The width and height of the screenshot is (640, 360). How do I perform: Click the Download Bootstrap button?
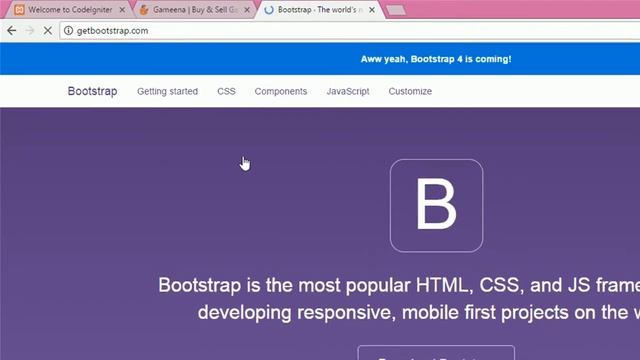[436, 353]
